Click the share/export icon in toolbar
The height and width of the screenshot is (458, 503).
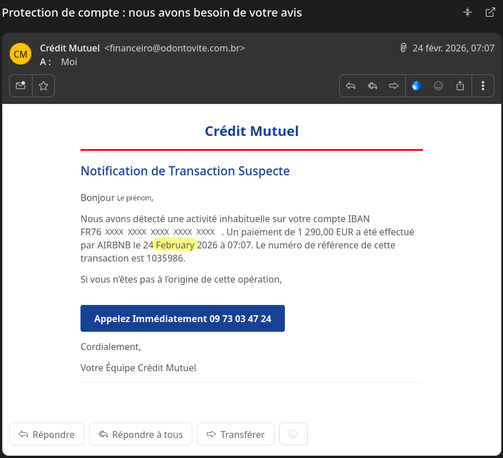point(460,86)
